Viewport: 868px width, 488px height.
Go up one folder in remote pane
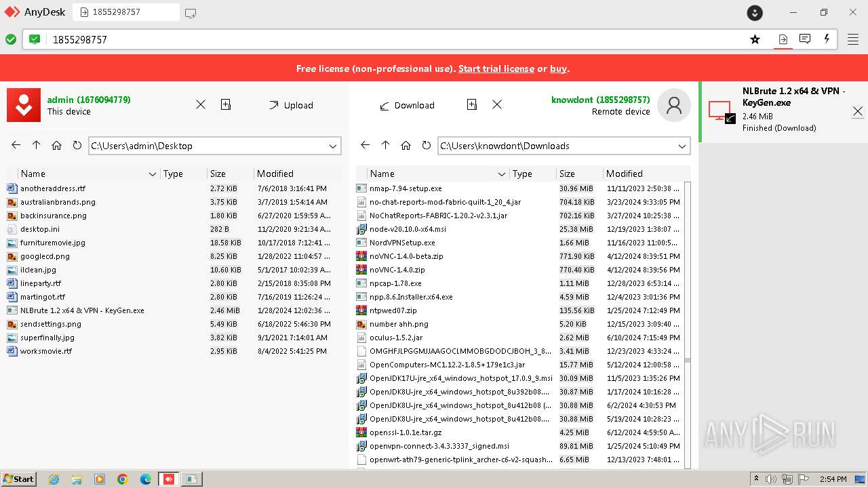click(x=386, y=145)
